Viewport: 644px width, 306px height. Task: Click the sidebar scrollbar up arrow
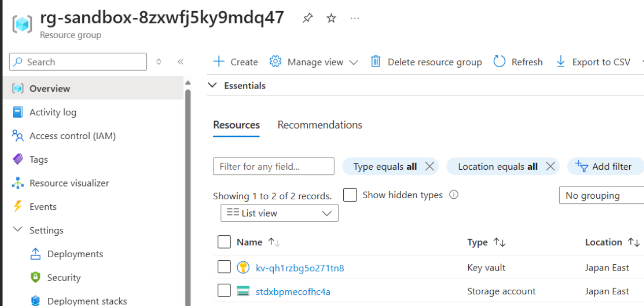(188, 83)
